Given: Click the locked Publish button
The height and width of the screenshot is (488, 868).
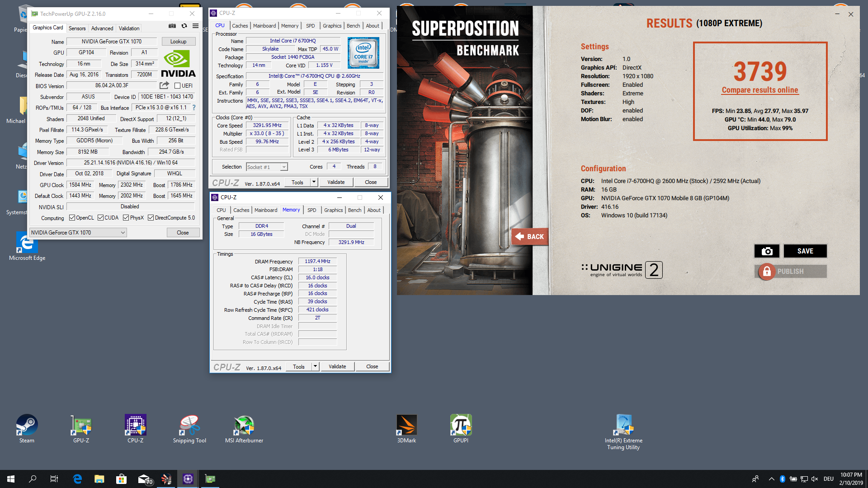Looking at the screenshot, I should (x=790, y=272).
